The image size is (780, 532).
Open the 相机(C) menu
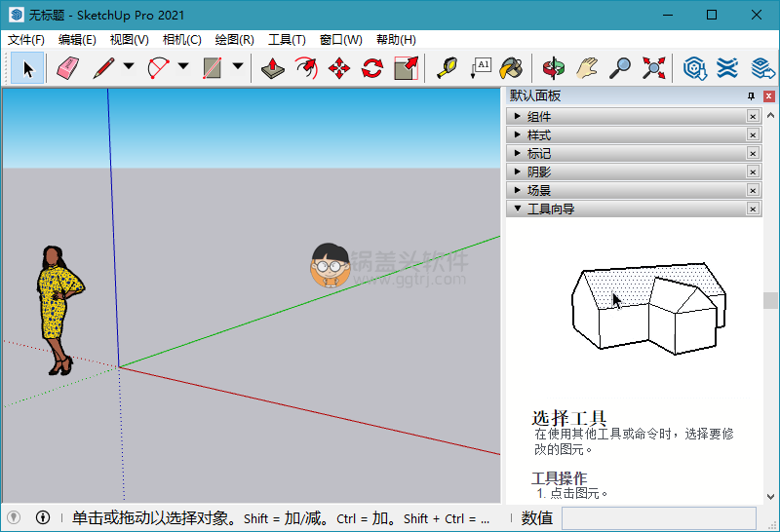[182, 40]
